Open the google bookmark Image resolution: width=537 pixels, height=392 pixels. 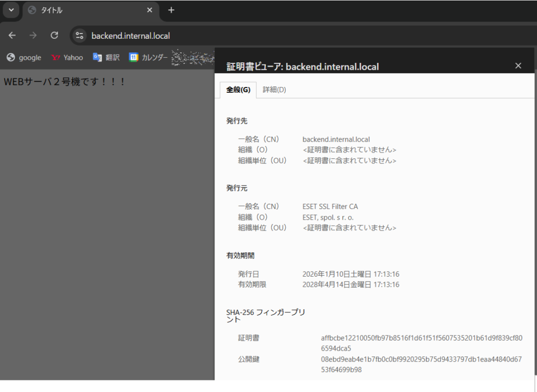[24, 58]
